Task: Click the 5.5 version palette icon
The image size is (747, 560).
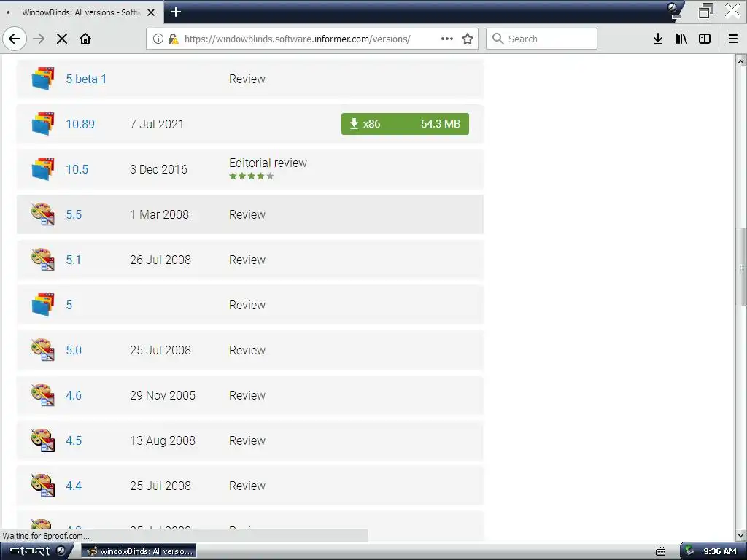Action: 43,214
